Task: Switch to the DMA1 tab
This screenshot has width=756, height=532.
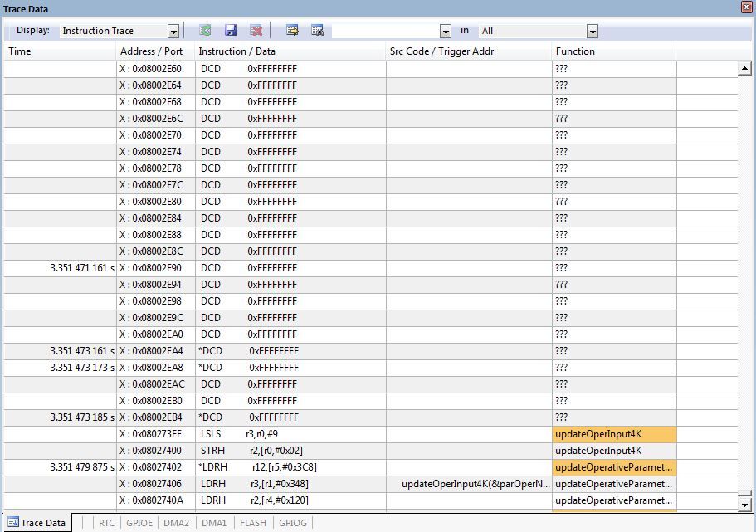Action: (x=214, y=522)
